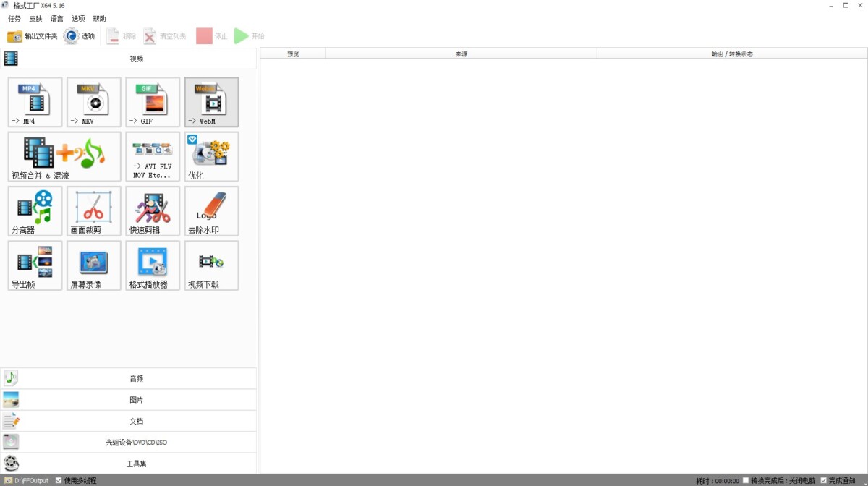Viewport: 868px width, 486px height.
Task: Select the MP4 conversion icon
Action: coord(35,102)
